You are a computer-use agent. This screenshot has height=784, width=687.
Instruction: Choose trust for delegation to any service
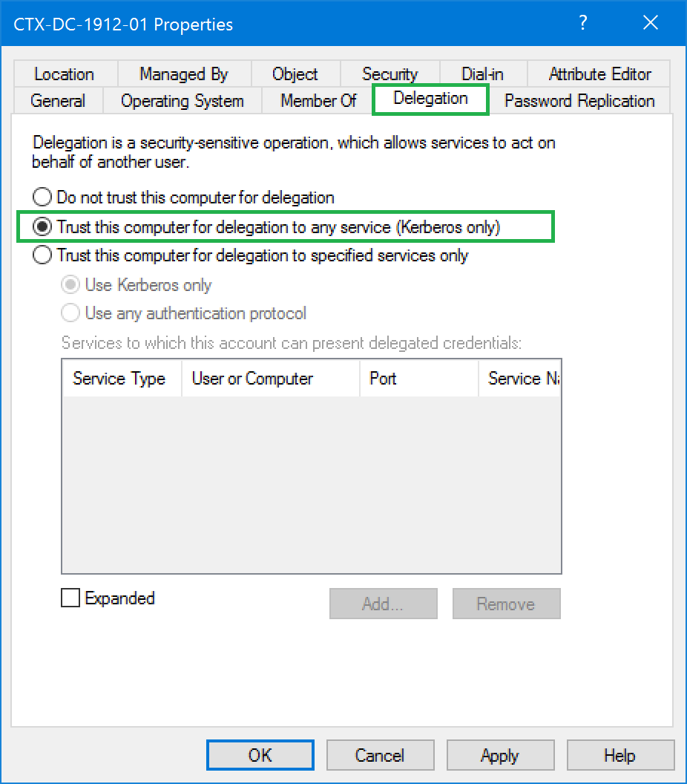tap(44, 227)
